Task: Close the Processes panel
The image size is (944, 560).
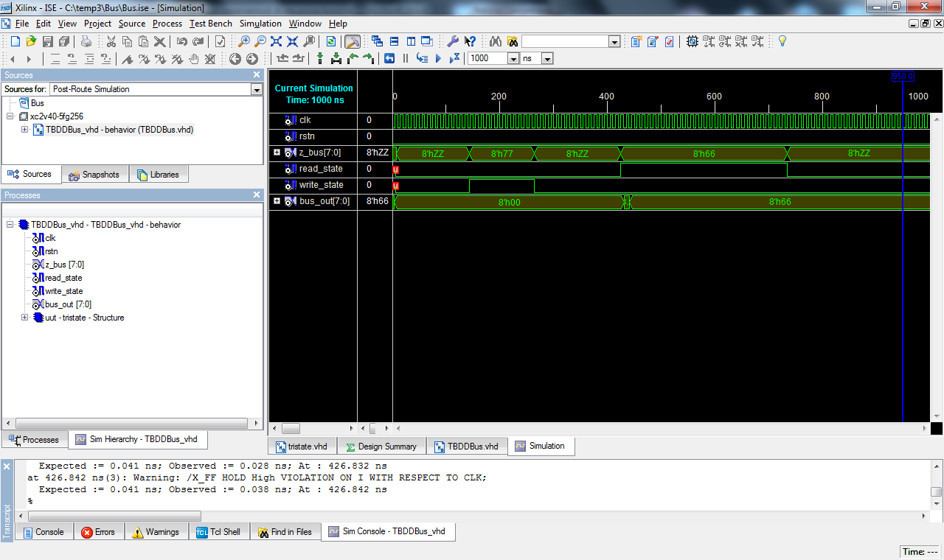Action: [x=257, y=195]
